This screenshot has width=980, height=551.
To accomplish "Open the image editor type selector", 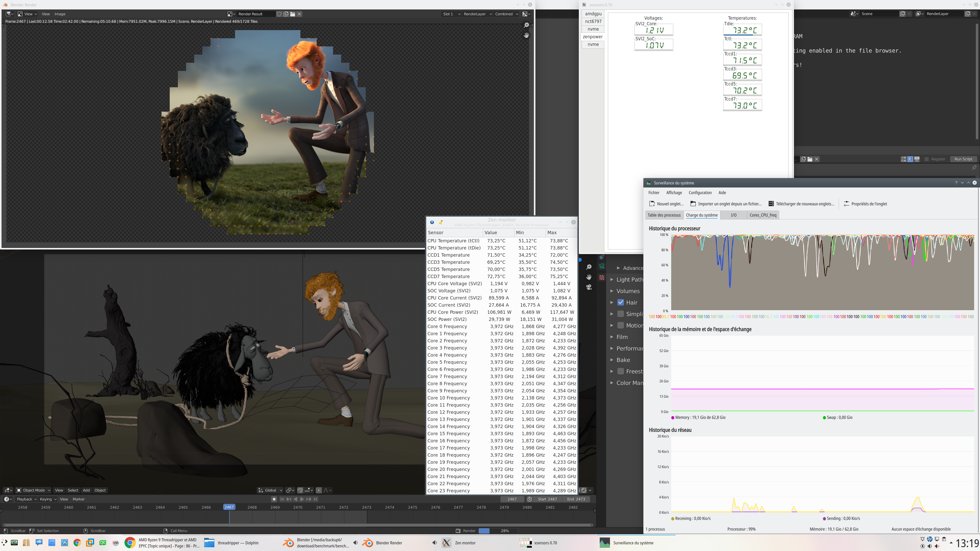I will (x=9, y=14).
